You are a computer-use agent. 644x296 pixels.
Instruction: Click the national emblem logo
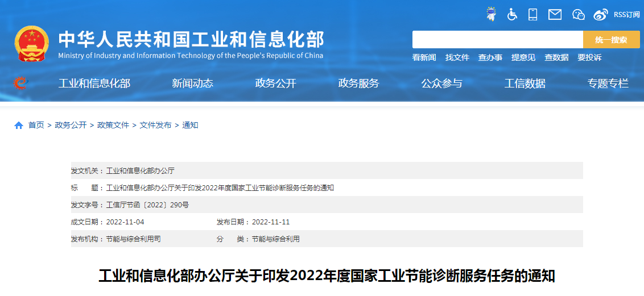[32, 44]
